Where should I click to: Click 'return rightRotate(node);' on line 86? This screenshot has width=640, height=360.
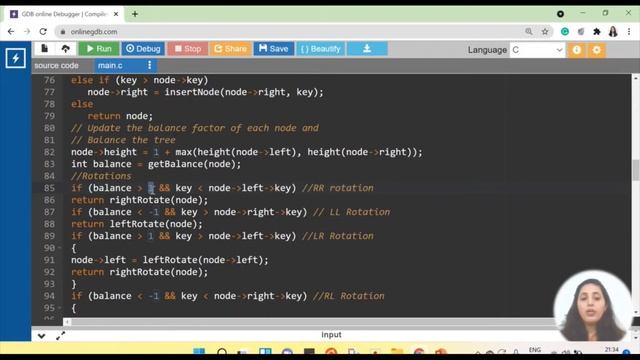pos(140,200)
